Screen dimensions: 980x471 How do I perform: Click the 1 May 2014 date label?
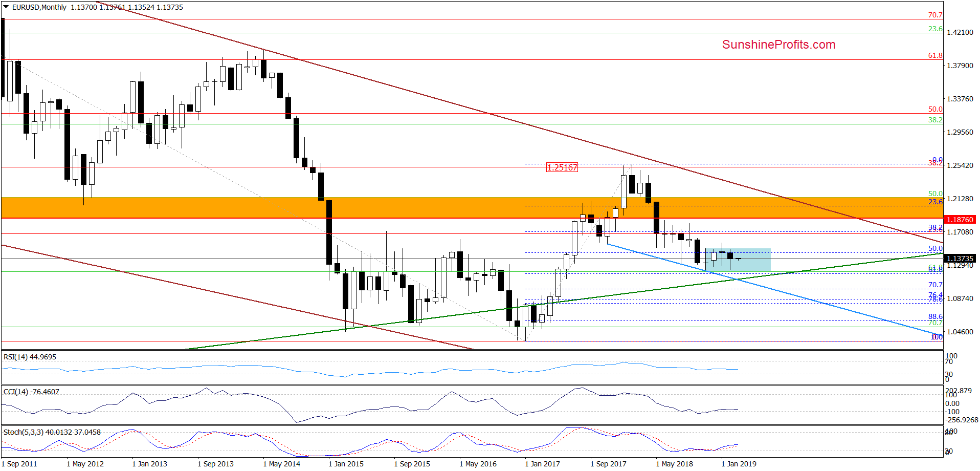281,464
